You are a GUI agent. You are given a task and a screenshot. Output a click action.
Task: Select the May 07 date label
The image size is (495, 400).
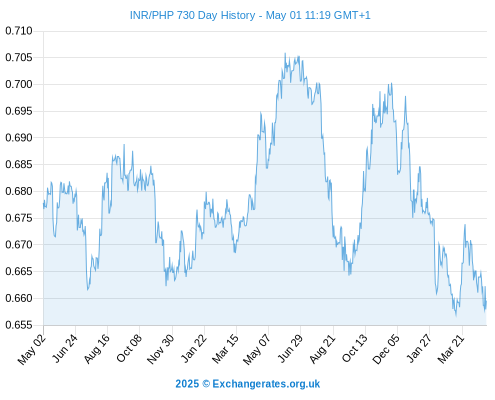point(257,349)
